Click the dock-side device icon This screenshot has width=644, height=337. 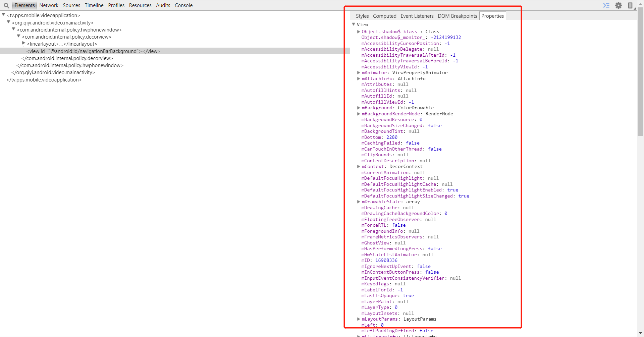[630, 5]
